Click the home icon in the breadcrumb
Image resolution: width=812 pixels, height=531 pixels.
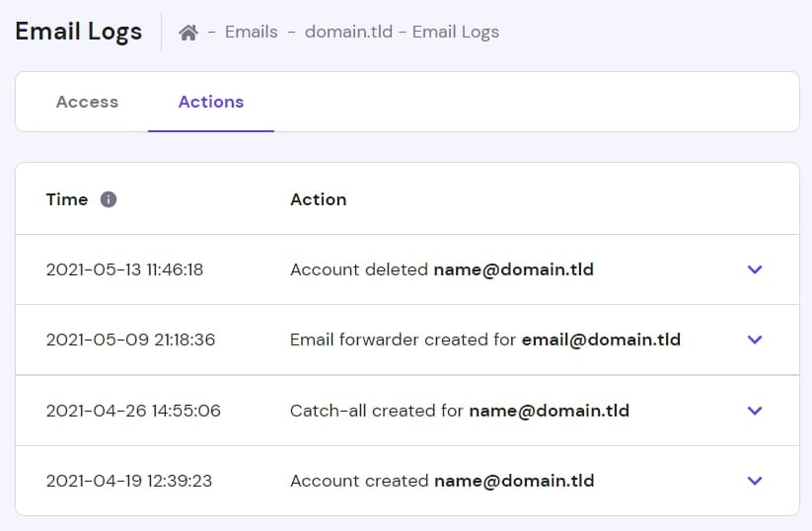tap(188, 33)
